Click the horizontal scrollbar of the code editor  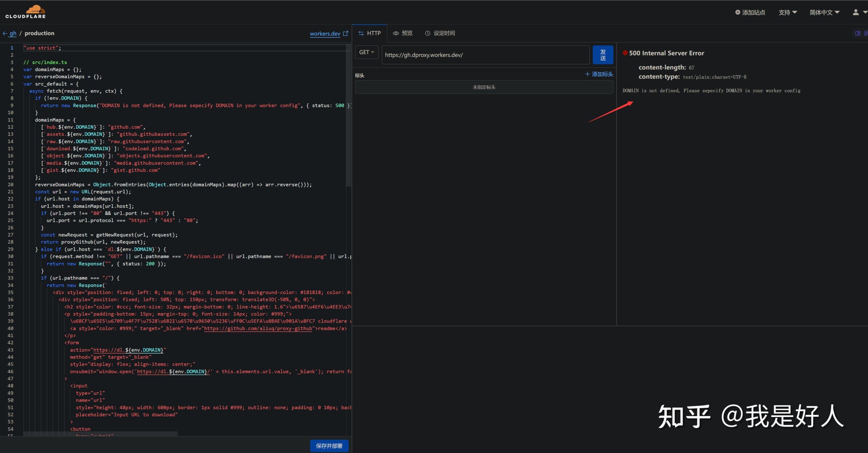tap(100, 434)
